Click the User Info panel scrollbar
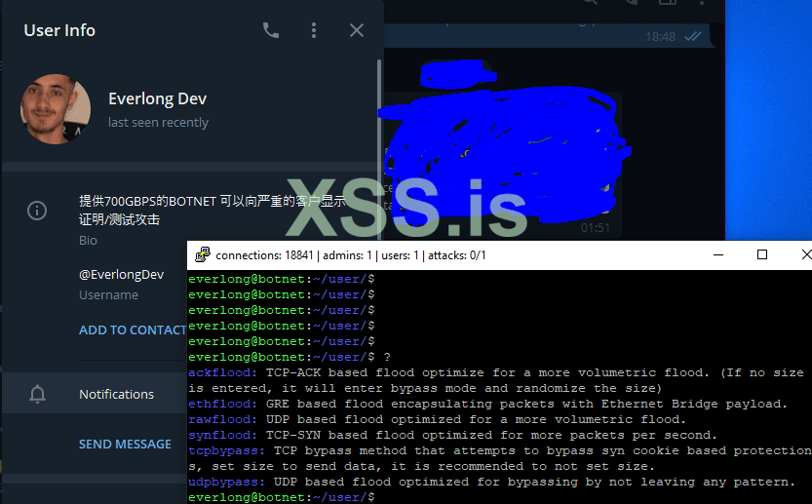Viewport: 812px width, 504px height. [x=379, y=150]
